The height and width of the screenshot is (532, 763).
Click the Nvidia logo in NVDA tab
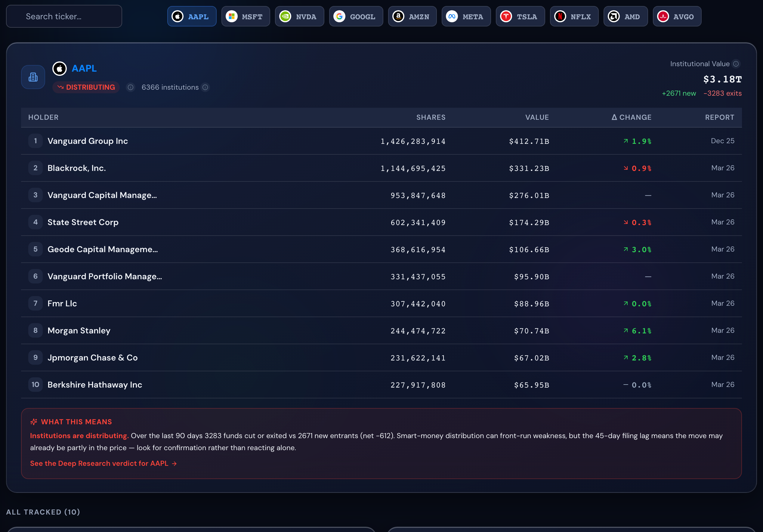coord(285,16)
